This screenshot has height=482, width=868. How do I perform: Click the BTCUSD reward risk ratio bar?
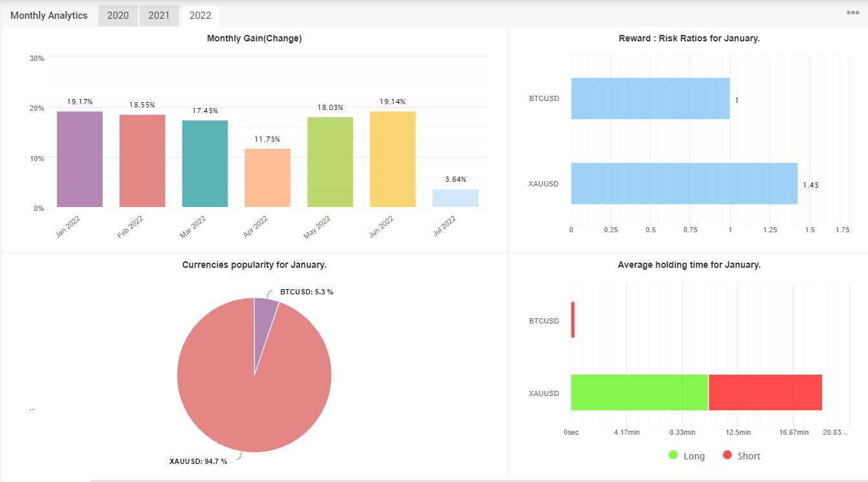click(650, 98)
